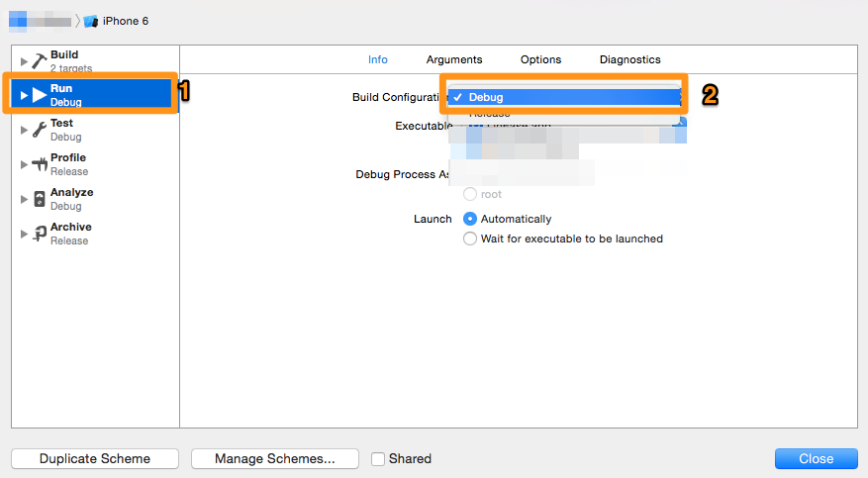Click the Archive action icon

pos(40,234)
